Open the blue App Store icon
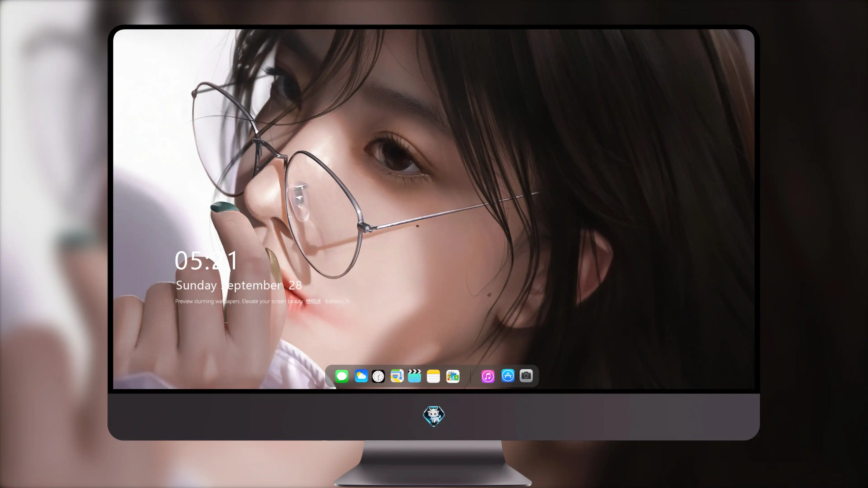The height and width of the screenshot is (488, 868). 508,376
